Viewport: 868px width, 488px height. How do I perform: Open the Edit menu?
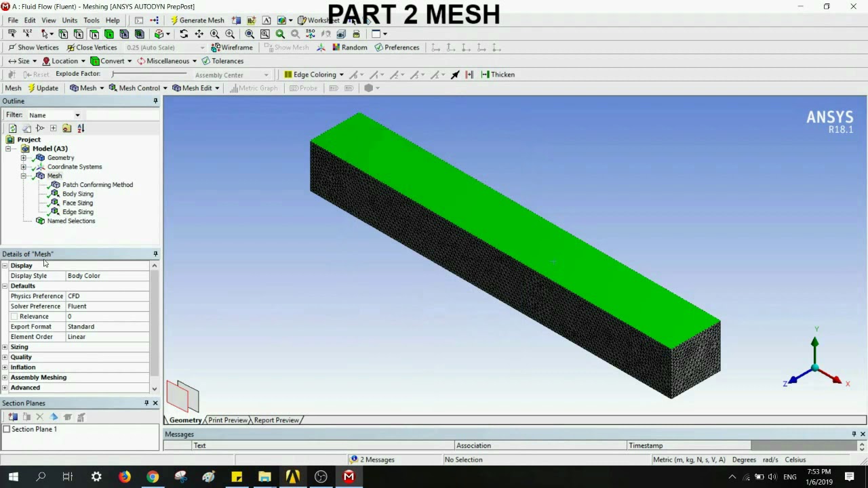coord(30,20)
